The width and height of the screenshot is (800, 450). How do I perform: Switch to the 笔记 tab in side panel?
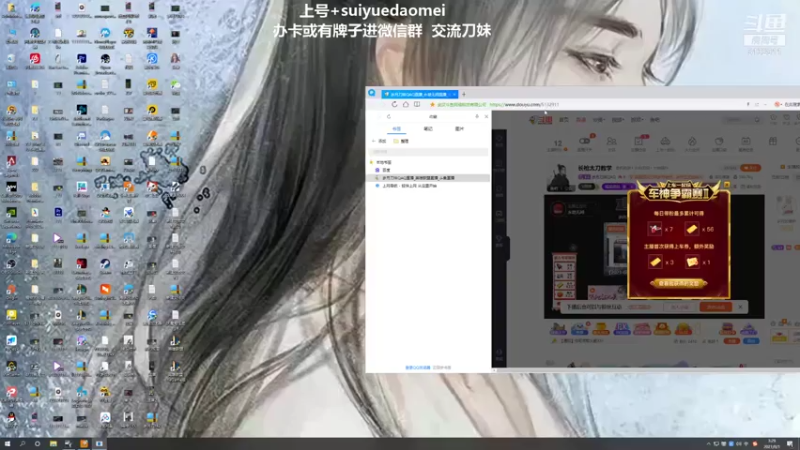pos(428,129)
